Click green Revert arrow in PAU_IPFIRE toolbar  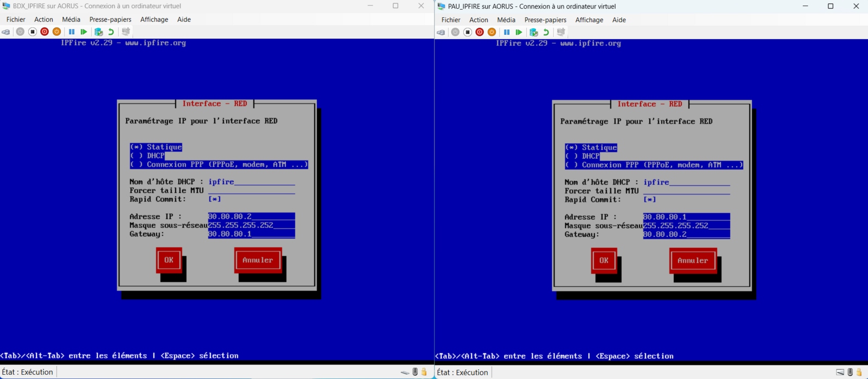pos(546,33)
